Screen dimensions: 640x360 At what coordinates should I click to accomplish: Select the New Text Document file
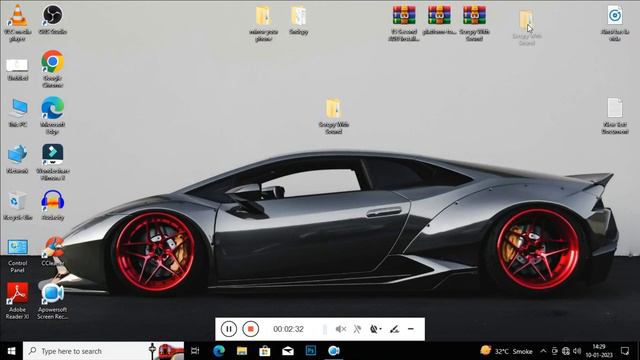click(615, 116)
